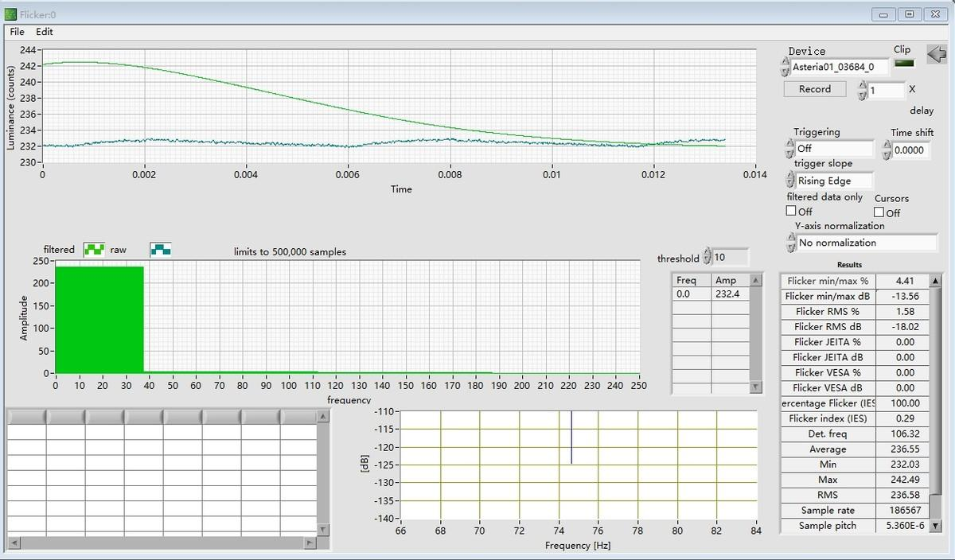Screen dimensions: 955x560
Task: Click the green Clip indicator light
Action: coord(904,64)
